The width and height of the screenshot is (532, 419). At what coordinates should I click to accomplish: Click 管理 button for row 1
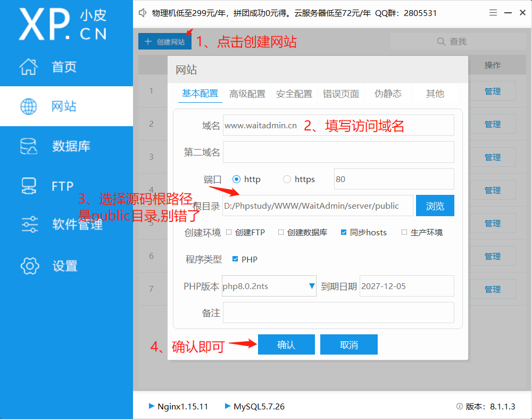493,91
